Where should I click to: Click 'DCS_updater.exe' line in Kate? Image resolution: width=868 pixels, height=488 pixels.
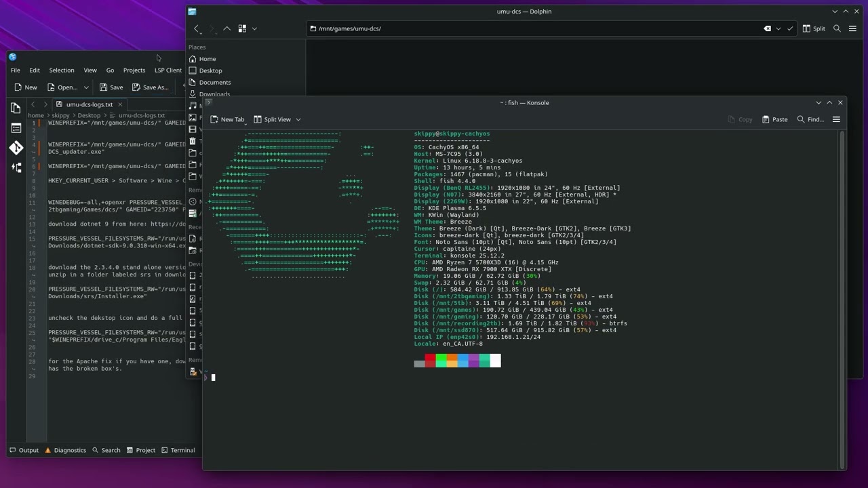[76, 152]
